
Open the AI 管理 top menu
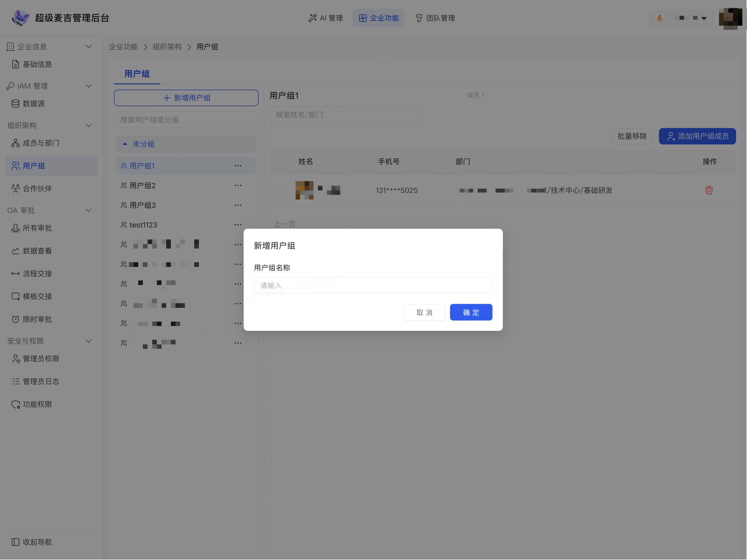(326, 18)
